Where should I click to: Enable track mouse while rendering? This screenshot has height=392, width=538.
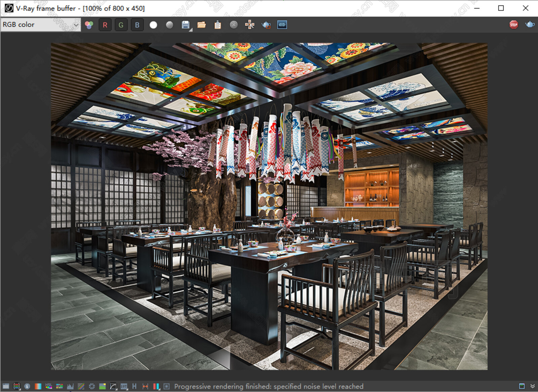(250, 25)
